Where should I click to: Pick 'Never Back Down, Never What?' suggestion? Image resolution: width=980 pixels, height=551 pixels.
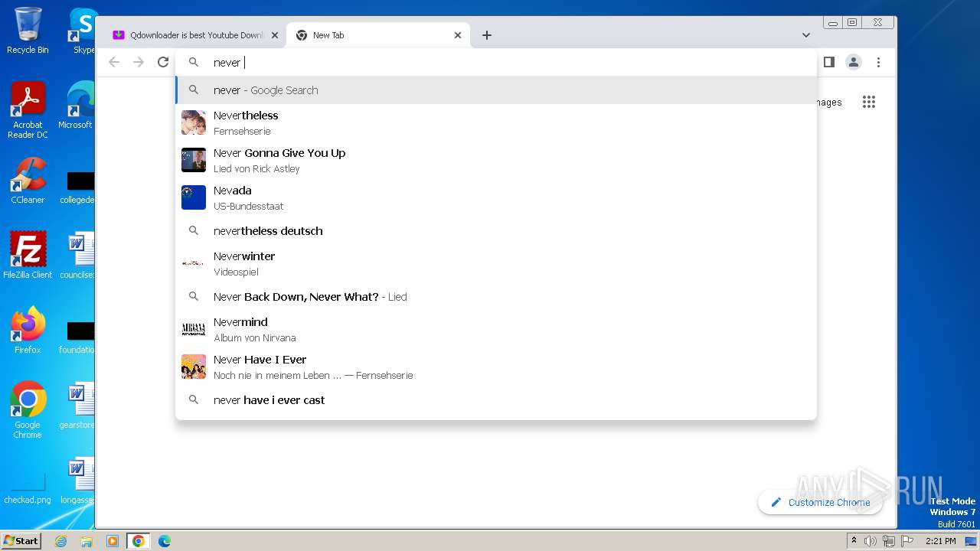(496, 296)
